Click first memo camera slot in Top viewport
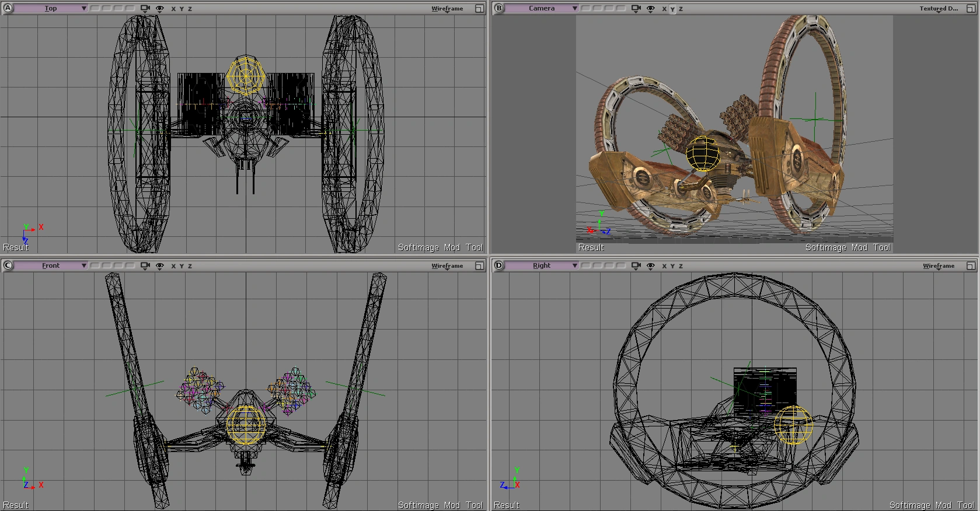Image resolution: width=980 pixels, height=511 pixels. click(95, 9)
